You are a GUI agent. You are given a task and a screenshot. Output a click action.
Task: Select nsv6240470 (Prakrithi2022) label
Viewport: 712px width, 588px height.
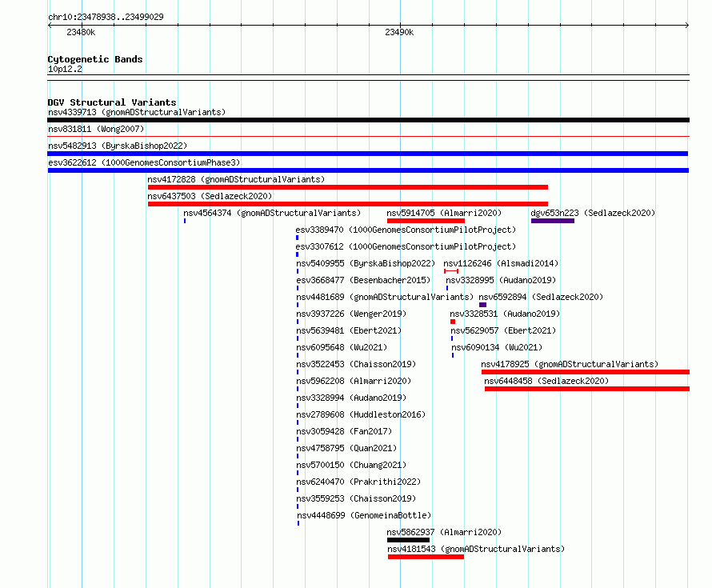pyautogui.click(x=358, y=482)
